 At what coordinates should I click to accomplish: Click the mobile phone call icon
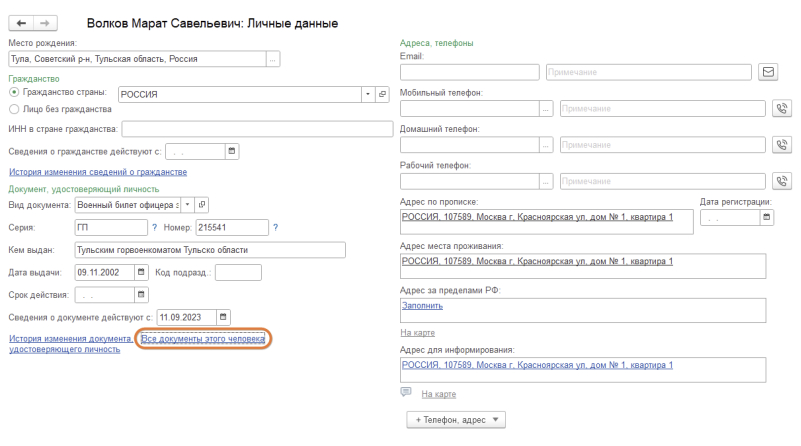coord(782,108)
